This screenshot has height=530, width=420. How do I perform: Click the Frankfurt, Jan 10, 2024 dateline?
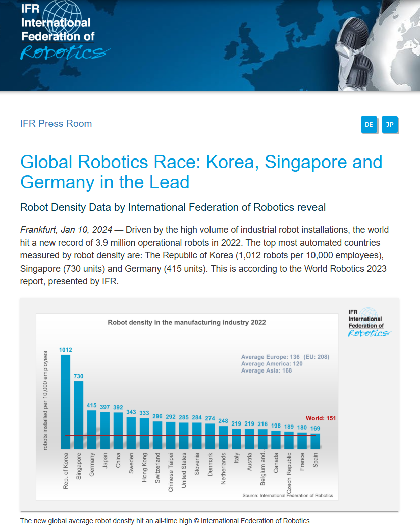click(x=66, y=230)
